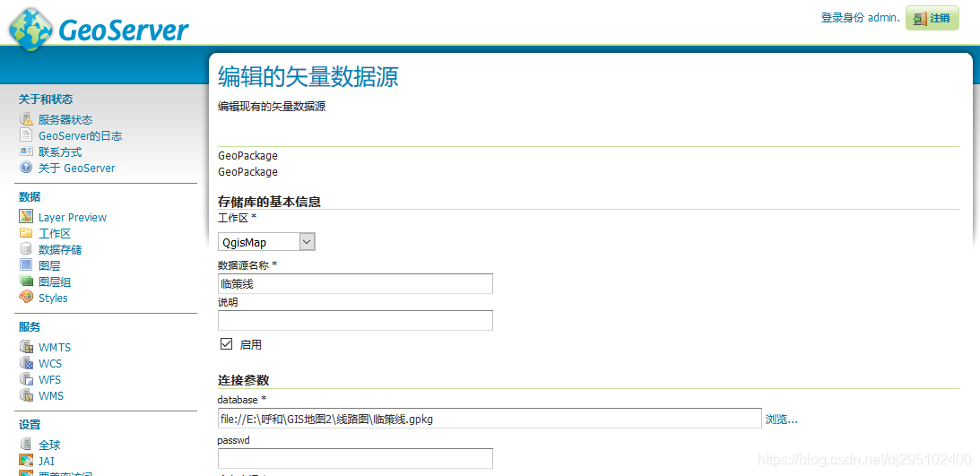Click the WMTS service icon
980x476 pixels.
coord(26,347)
